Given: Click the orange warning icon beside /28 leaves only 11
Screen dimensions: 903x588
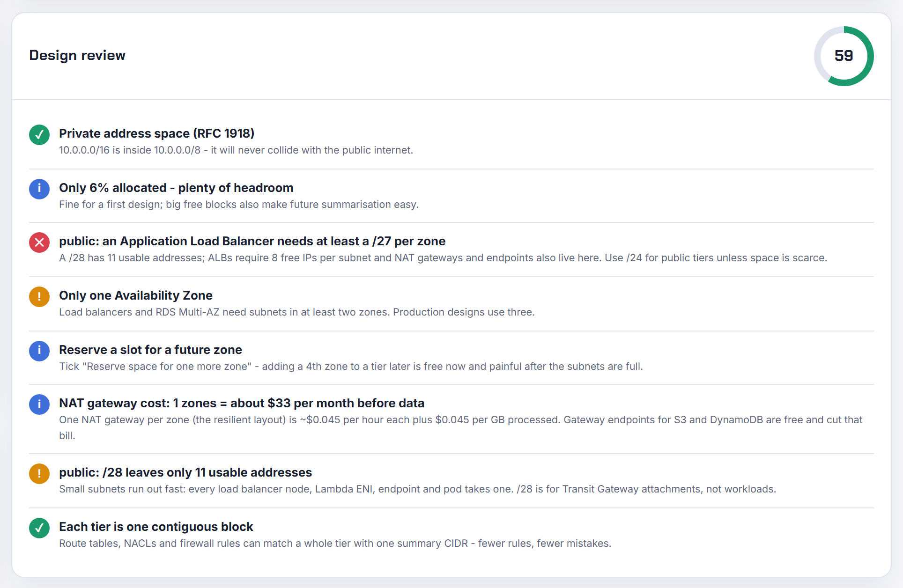Looking at the screenshot, I should point(39,474).
